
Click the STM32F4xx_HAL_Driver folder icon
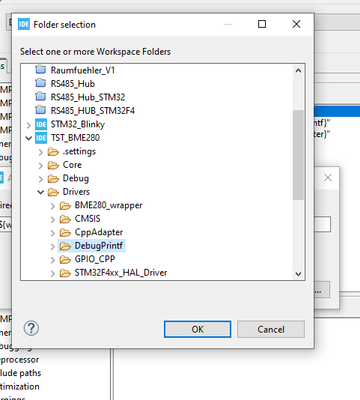[x=65, y=273]
